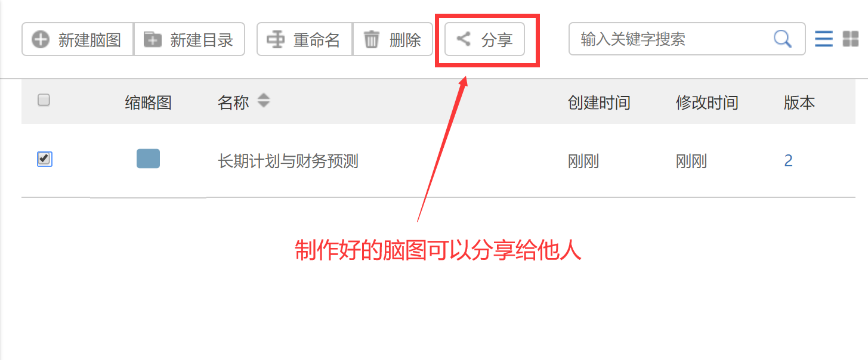Screen dimensions: 868x360
Task: Click the magnifier search icon
Action: pyautogui.click(x=782, y=39)
